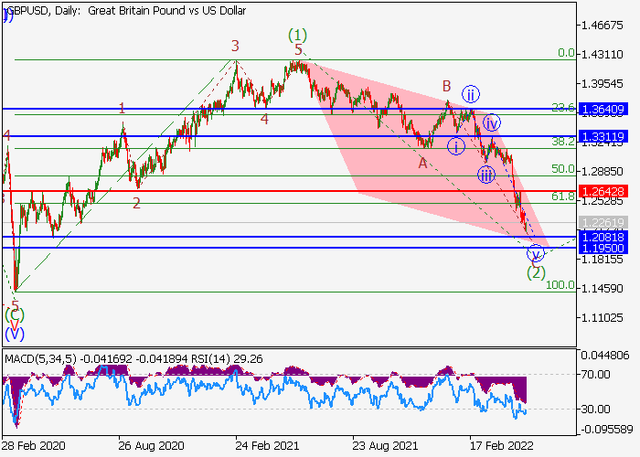Screen dimensions: 640x457
Task: Select the 0.0 Fibonacci level label
Action: pyautogui.click(x=566, y=53)
